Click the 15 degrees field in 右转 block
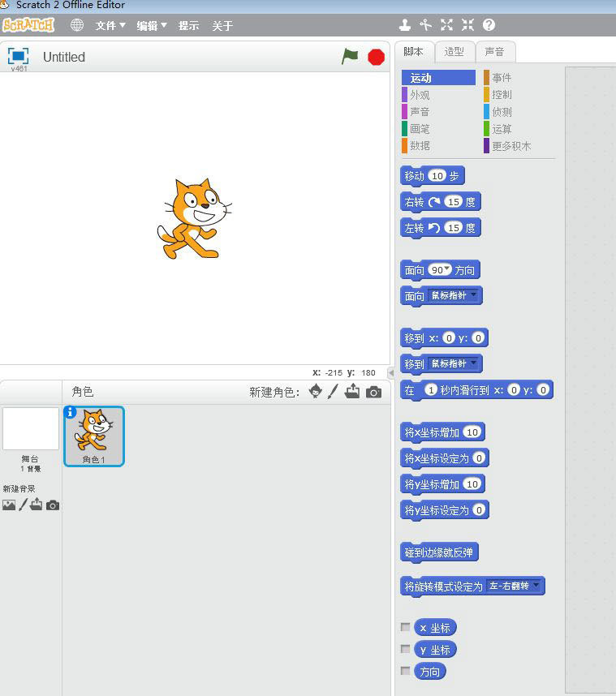Viewport: 616px width, 696px height. (x=454, y=202)
